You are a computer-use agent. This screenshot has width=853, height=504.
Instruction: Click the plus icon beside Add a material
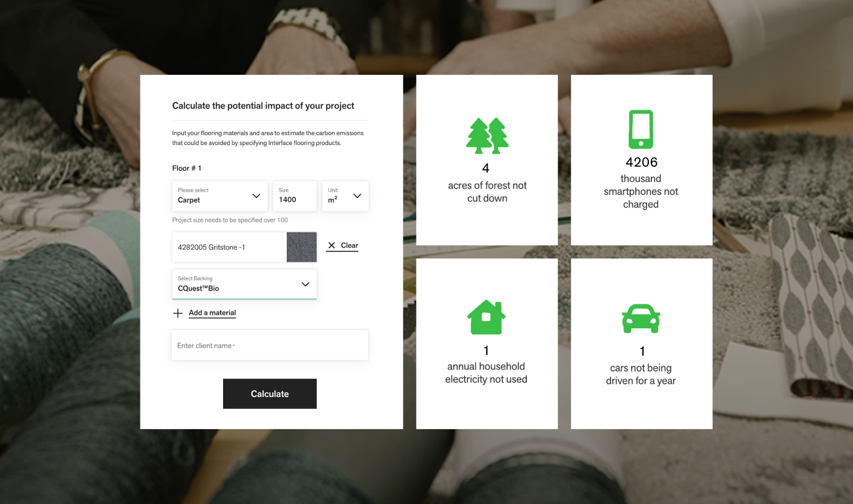178,313
